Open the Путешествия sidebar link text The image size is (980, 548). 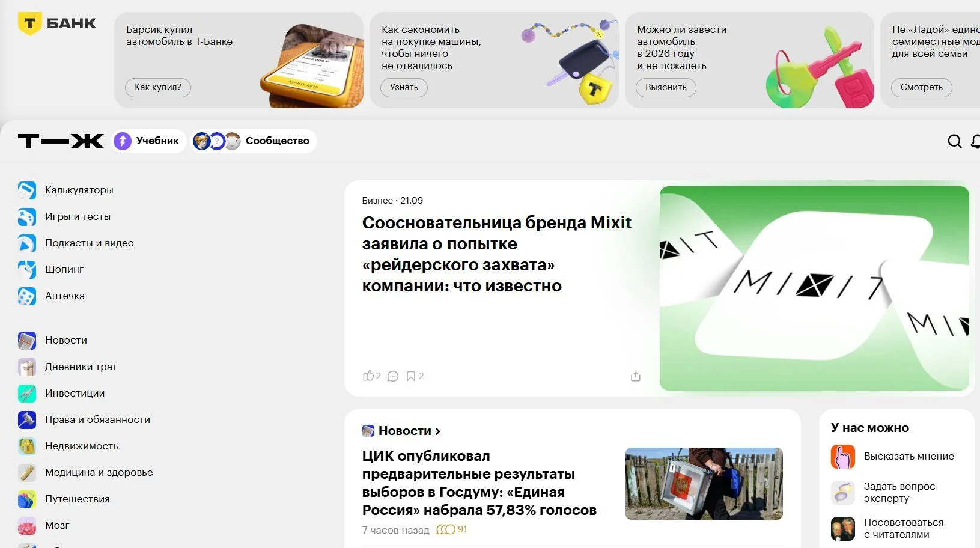coord(78,499)
